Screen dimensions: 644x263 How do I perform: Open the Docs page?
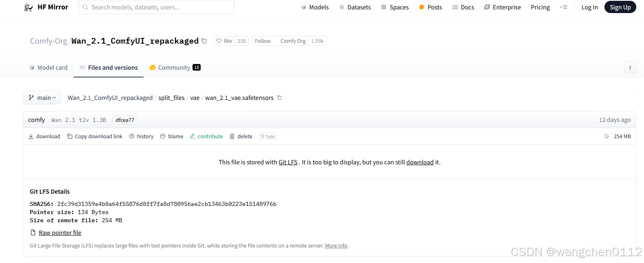click(x=463, y=7)
